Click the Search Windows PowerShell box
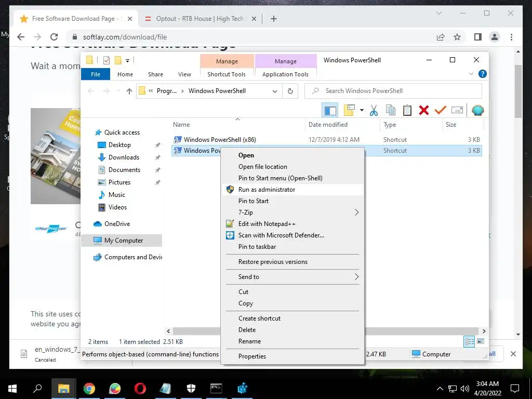 393,91
